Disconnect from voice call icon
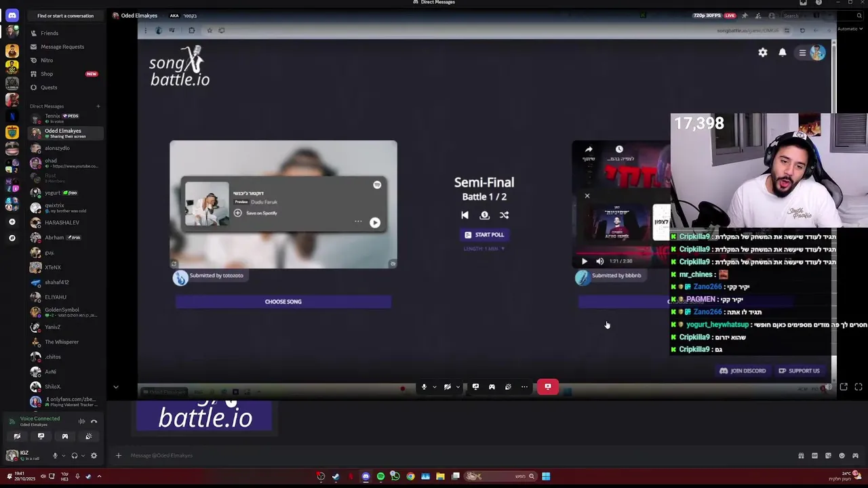The width and height of the screenshot is (868, 488). coord(94,422)
